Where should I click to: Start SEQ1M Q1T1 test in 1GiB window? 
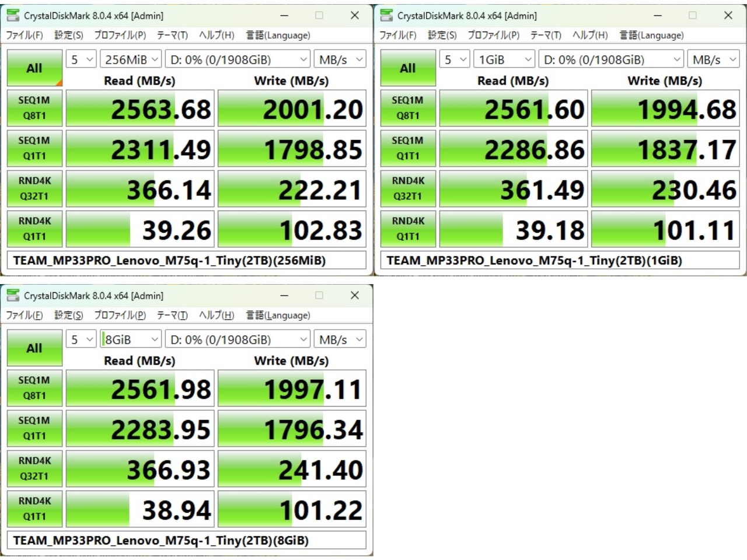tap(408, 148)
